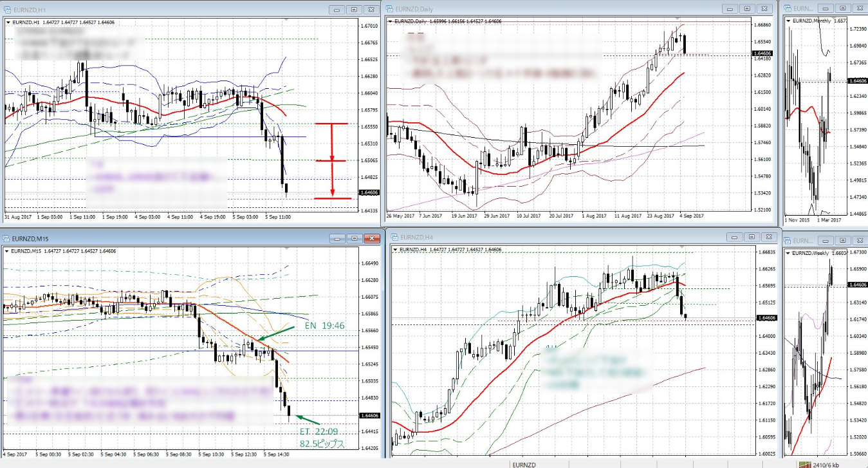Maximize the EURNZD,H1 chart window
The image size is (868, 468).
pos(354,10)
